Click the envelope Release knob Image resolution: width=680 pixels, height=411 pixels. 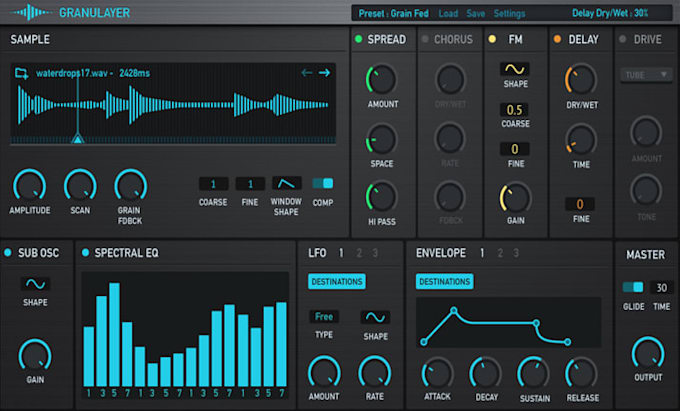point(581,373)
